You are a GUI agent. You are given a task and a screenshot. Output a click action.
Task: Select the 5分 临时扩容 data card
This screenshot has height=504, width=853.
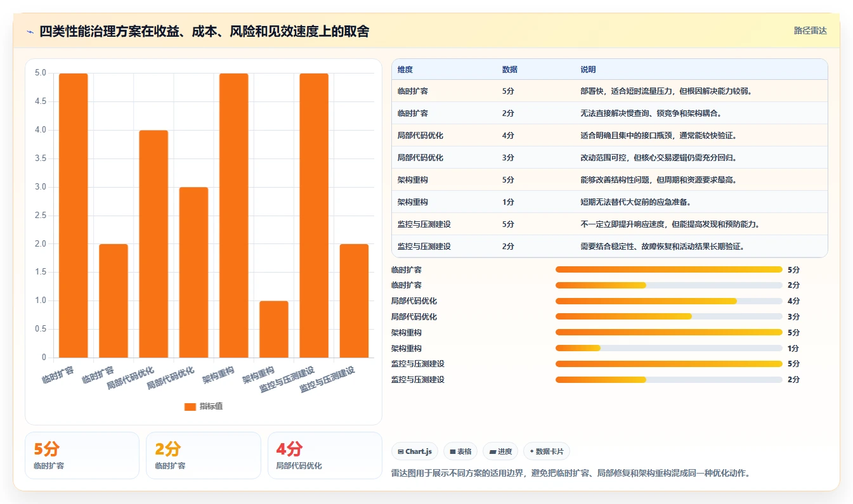point(82,455)
